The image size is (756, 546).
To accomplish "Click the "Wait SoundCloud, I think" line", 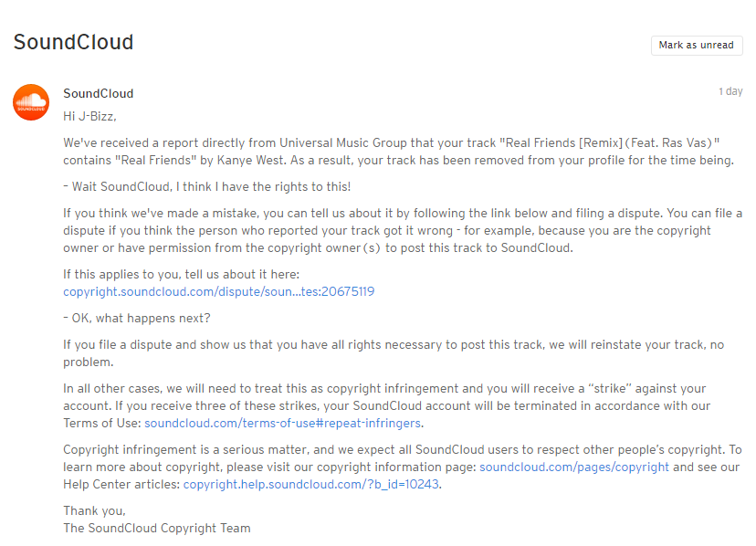I will 206,186.
